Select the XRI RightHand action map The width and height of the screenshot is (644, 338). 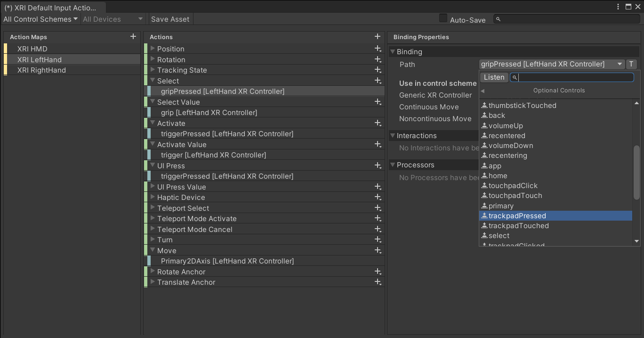tap(41, 70)
